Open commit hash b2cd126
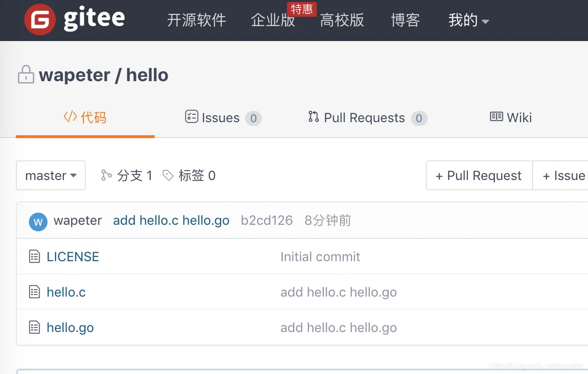 [x=267, y=221]
